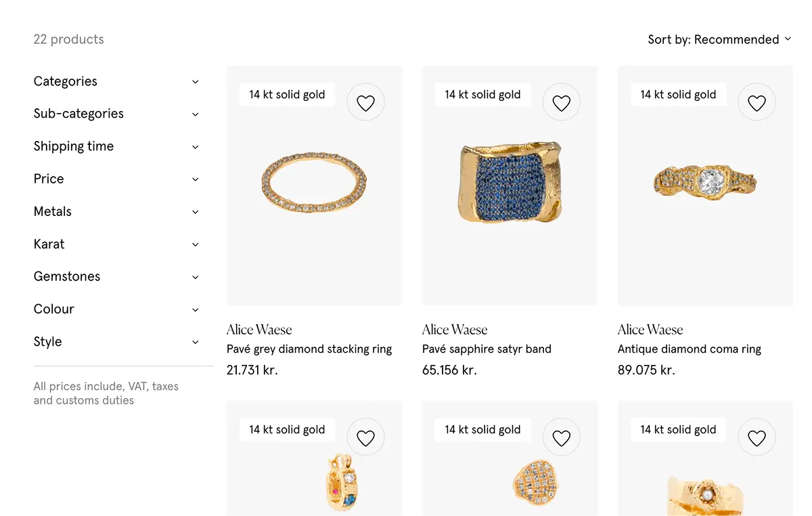Viewport: 812px width, 516px height.
Task: Open Antique diamond coma ring product link
Action: click(x=689, y=349)
